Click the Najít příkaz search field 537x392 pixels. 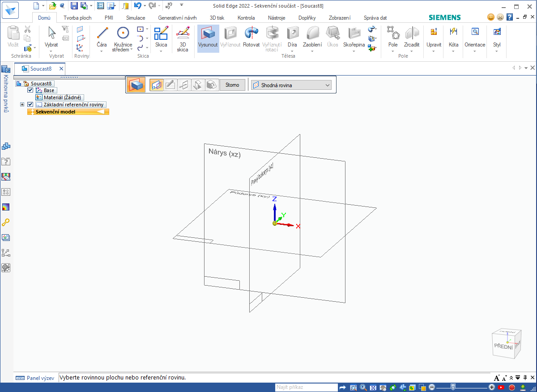[x=306, y=387]
